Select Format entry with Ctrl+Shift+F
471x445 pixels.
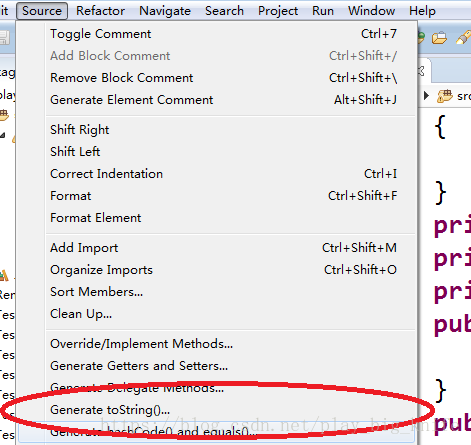point(217,196)
